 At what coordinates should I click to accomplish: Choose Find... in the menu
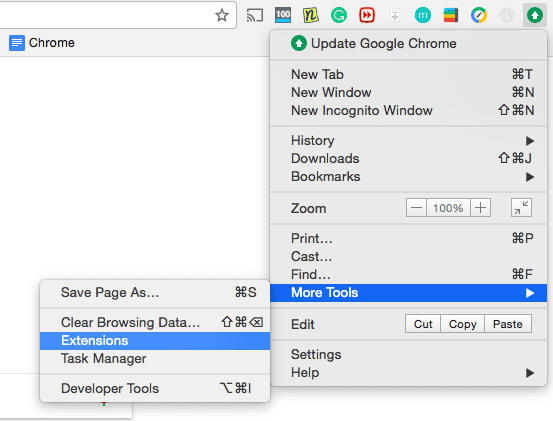(408, 274)
